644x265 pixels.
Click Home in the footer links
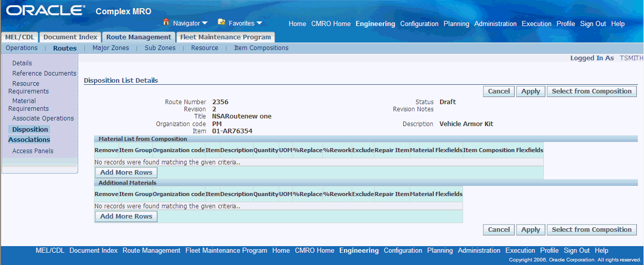(281, 251)
